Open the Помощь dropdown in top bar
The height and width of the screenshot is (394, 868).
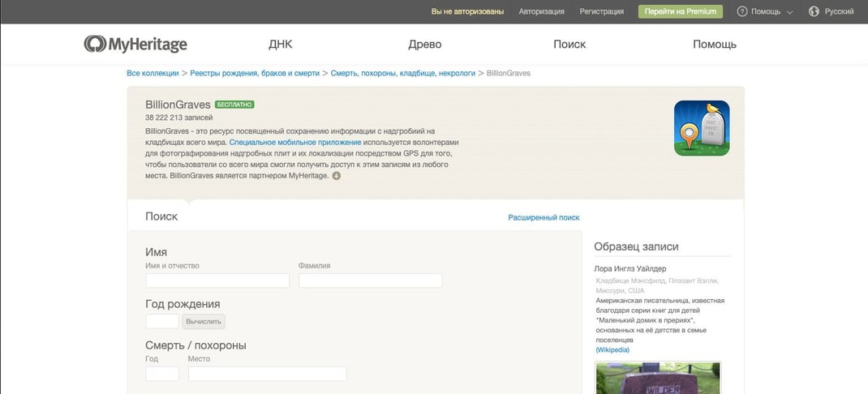(x=765, y=11)
